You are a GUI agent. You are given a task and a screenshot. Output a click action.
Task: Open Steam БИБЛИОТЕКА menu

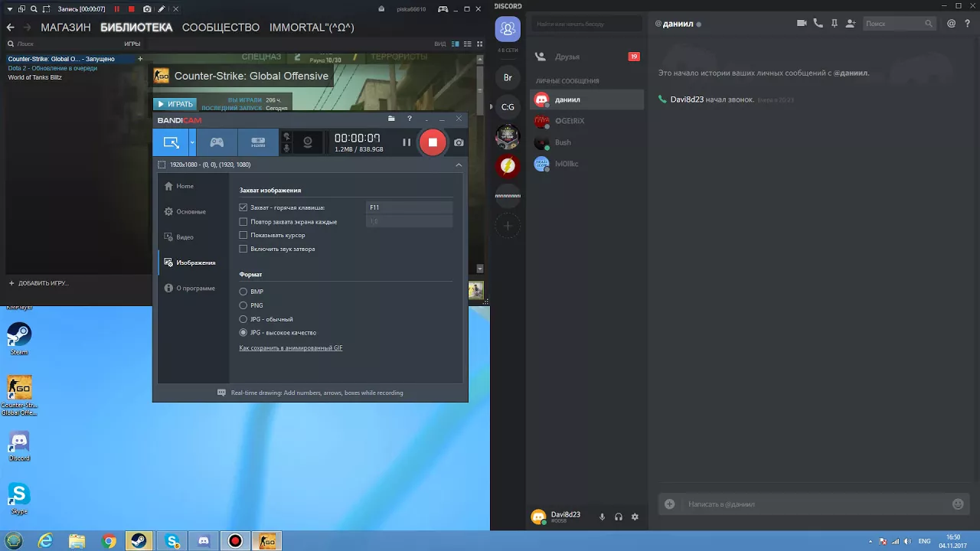coord(136,28)
